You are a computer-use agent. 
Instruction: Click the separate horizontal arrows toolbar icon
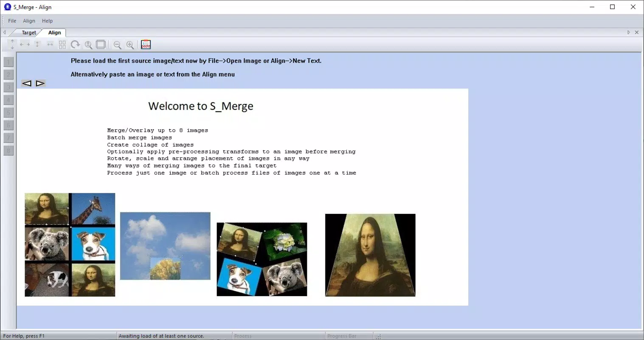pos(25,44)
